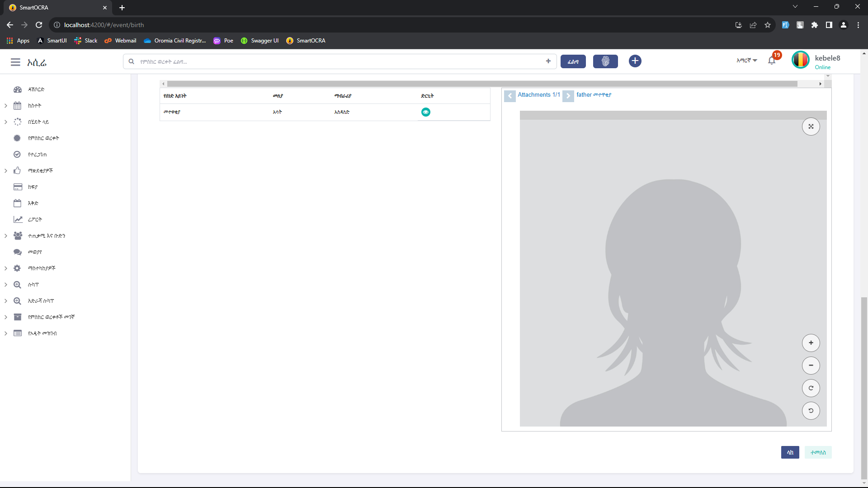The height and width of the screenshot is (488, 868).
Task: Open the SmartUI bookmark
Action: point(52,41)
